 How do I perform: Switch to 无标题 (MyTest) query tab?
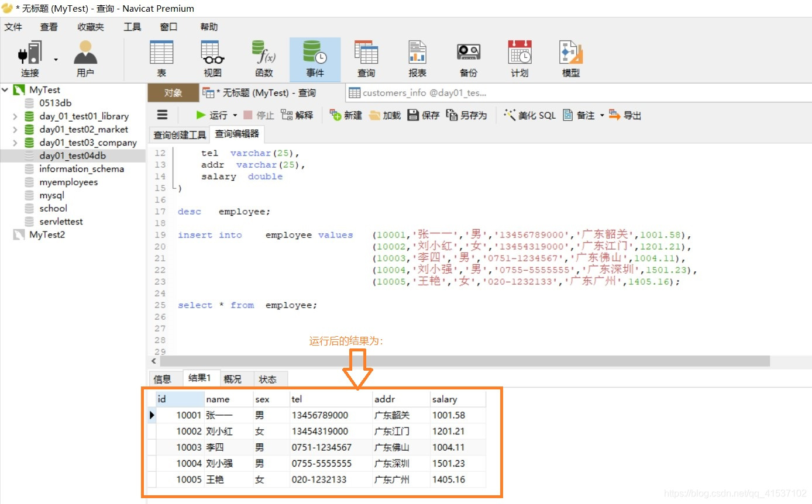tap(273, 93)
